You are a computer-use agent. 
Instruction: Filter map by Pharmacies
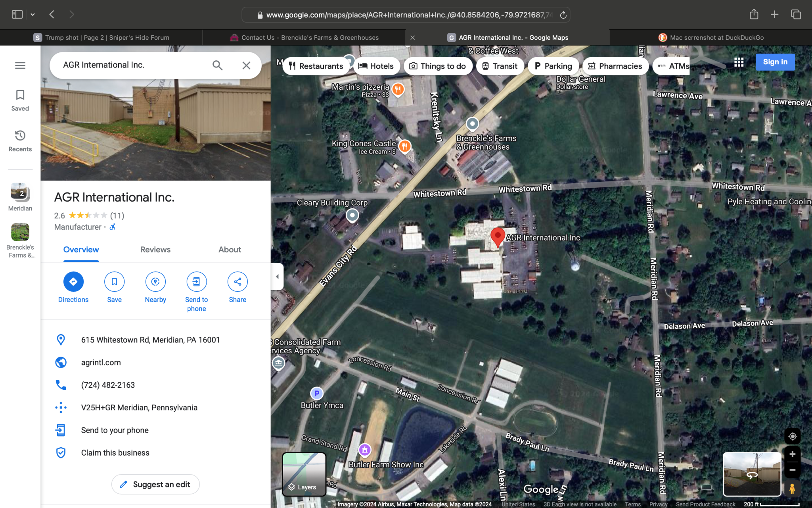(x=615, y=66)
